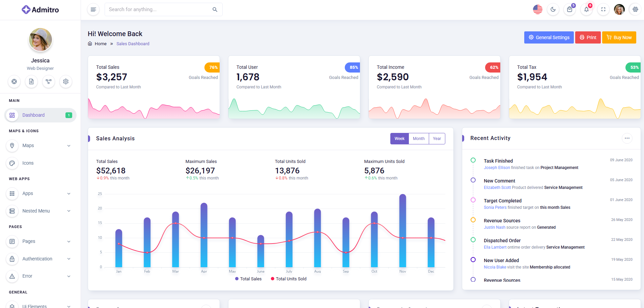Screen dimensions: 644x308
Task: Click the 62% goals badge on Total Income
Action: click(493, 67)
